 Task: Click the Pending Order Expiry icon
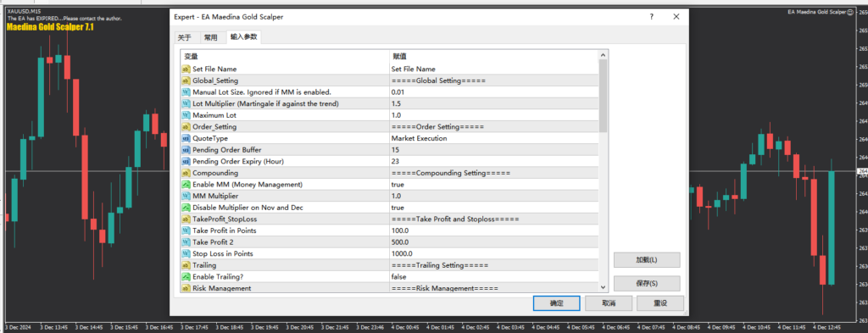pyautogui.click(x=186, y=162)
